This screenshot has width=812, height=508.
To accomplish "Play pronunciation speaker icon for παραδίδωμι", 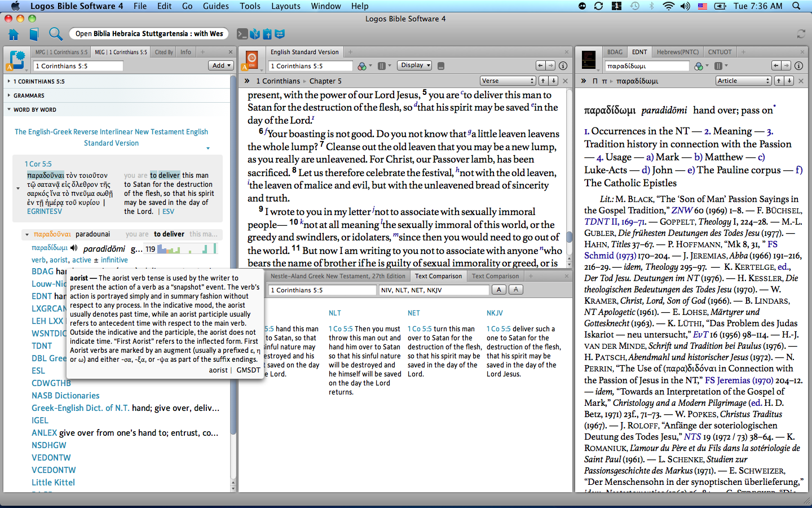I will click(74, 248).
